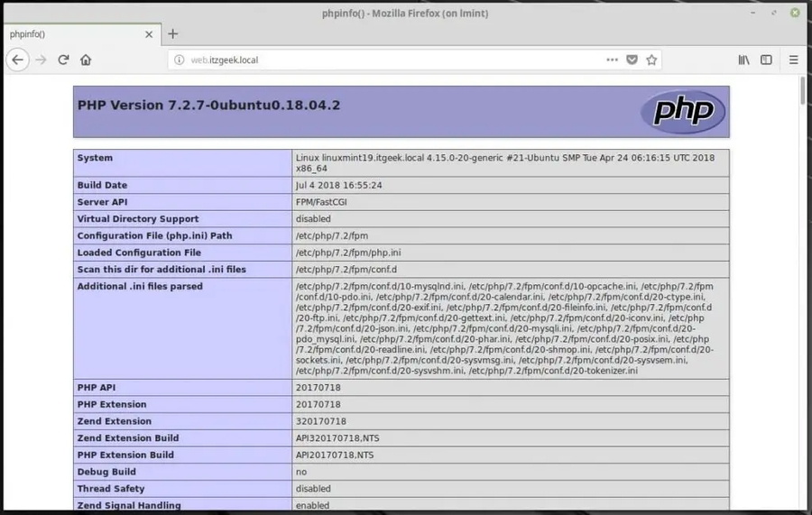Click the Zend Extension value 320170718
This screenshot has height=515, width=812.
click(x=320, y=421)
